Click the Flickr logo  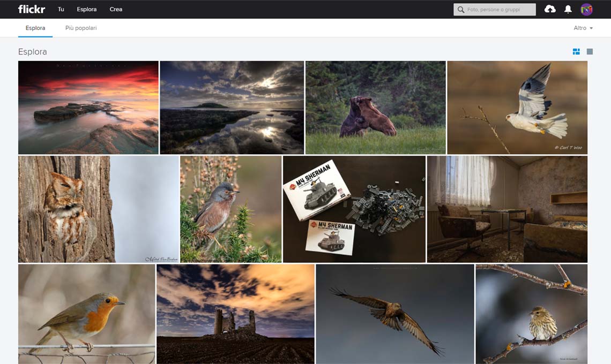[x=31, y=9]
